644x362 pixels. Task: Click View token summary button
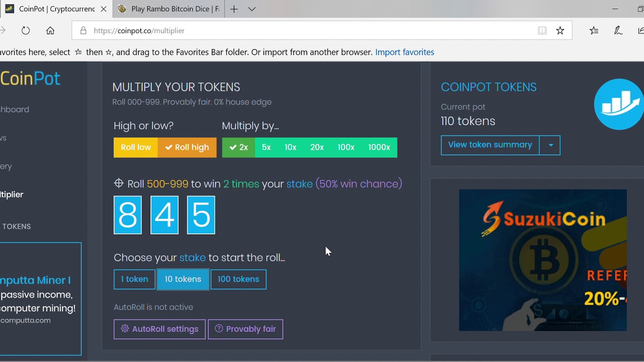(490, 145)
